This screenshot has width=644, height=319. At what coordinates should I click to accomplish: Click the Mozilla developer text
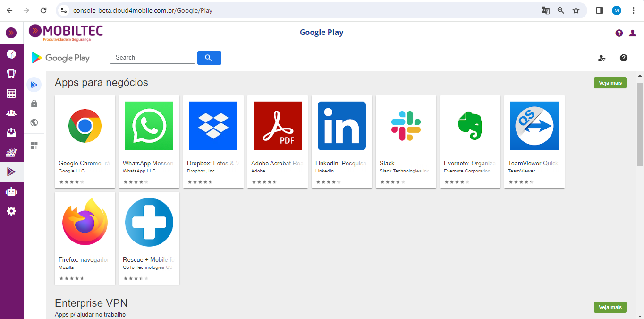tap(66, 267)
